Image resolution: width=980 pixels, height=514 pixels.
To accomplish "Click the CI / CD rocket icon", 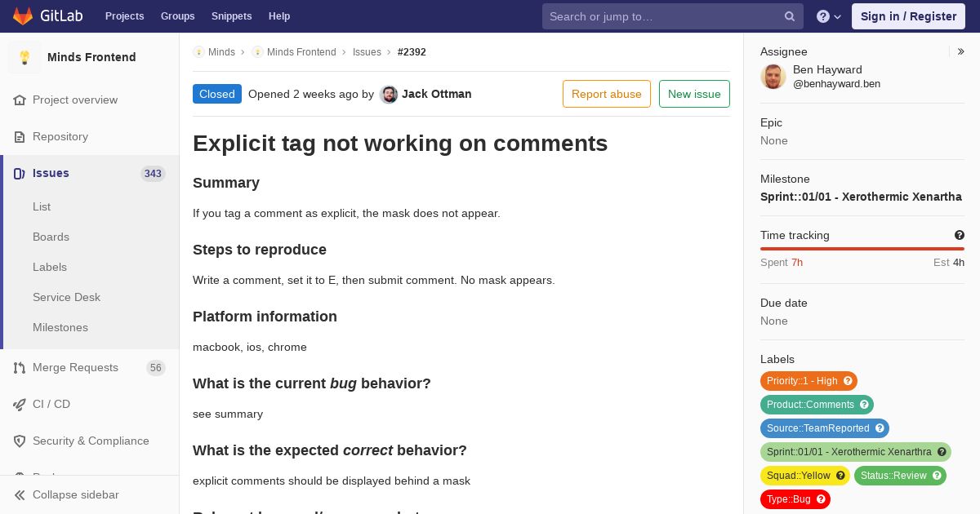I will coord(20,404).
